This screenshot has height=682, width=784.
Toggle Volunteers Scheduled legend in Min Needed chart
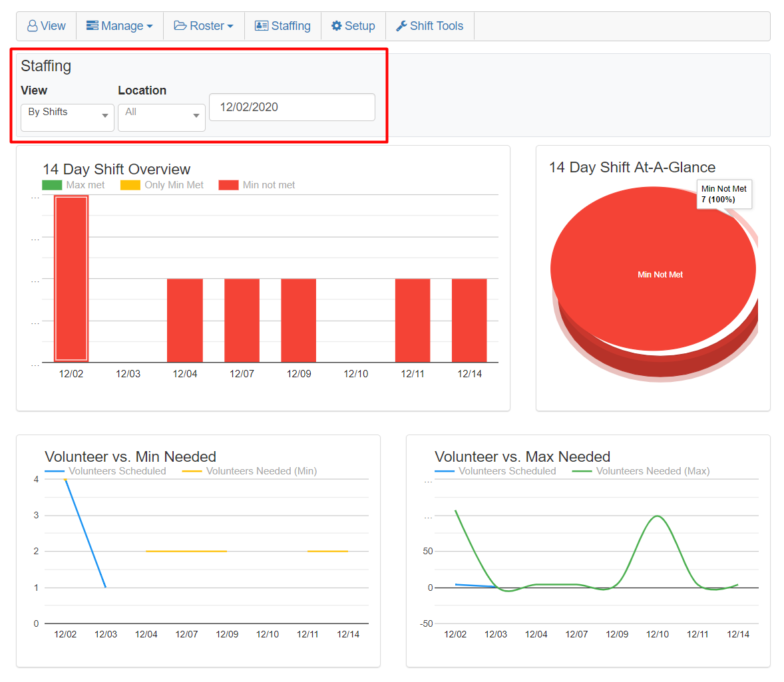coord(106,471)
